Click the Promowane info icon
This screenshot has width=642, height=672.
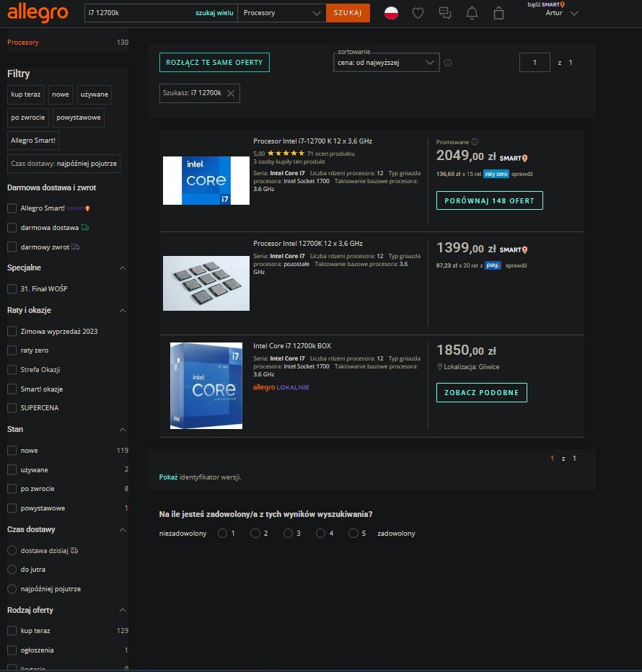tap(475, 142)
